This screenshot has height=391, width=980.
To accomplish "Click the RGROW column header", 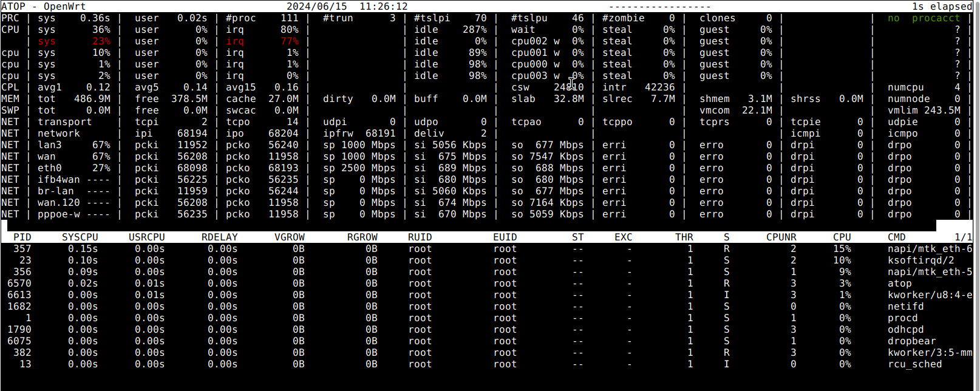I will [x=362, y=237].
